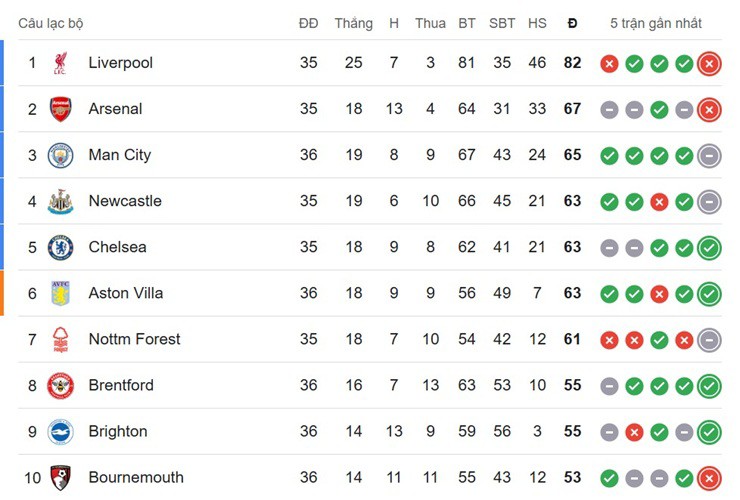Click Man City's most recent draw icon
Viewport: 740px width, 500px height.
click(709, 156)
